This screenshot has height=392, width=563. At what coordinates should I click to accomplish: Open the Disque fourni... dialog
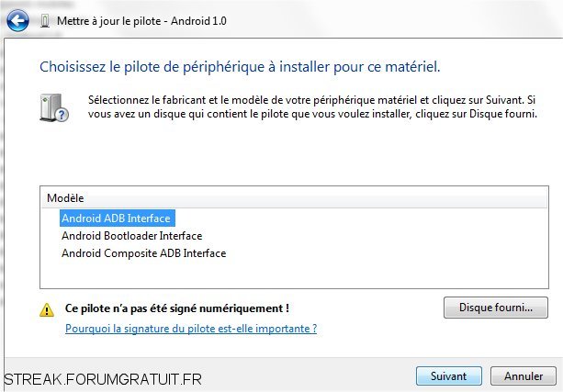496,308
